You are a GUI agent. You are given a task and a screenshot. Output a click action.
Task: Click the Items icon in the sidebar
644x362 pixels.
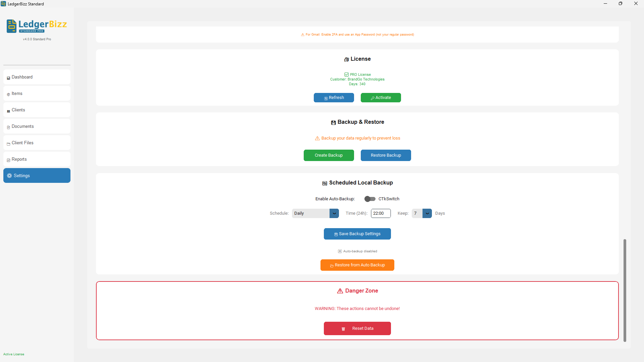(8, 94)
